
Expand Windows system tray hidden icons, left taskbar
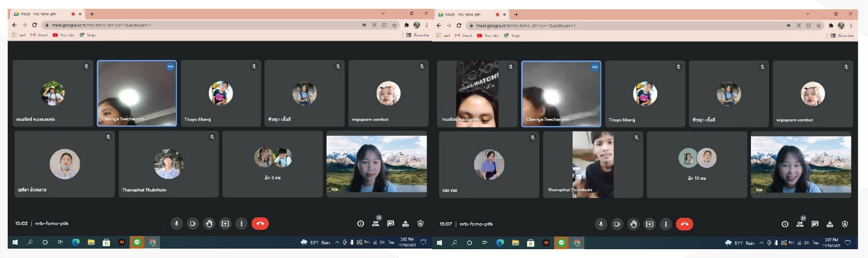pos(337,243)
